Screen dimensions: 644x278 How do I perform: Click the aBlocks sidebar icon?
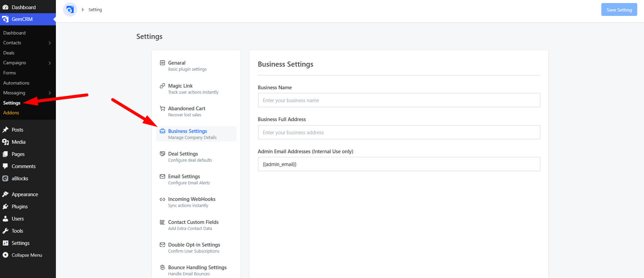pos(5,179)
